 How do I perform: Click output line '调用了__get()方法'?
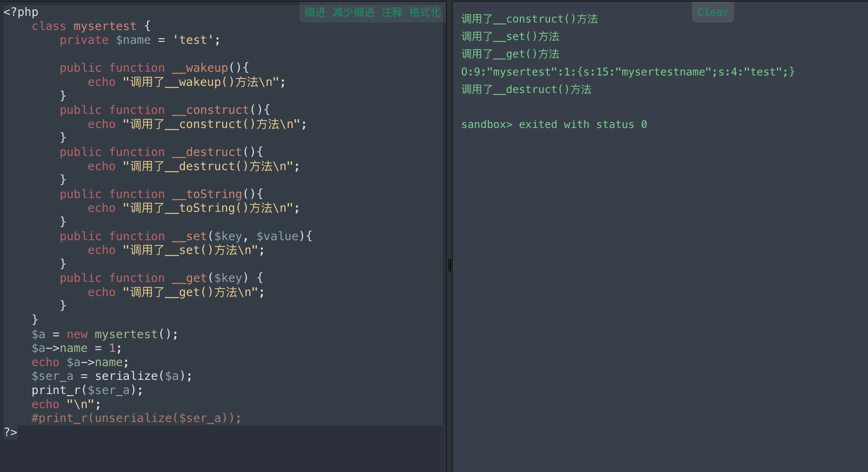tap(510, 54)
